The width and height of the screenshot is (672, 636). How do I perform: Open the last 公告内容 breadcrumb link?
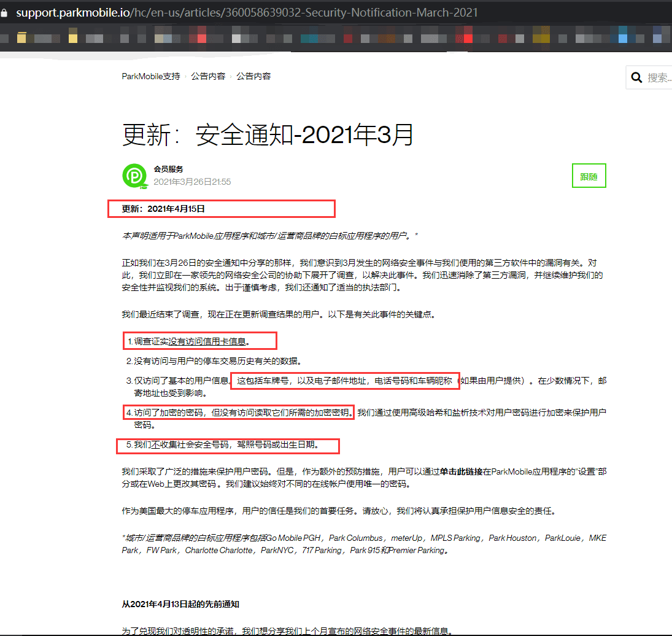253,76
